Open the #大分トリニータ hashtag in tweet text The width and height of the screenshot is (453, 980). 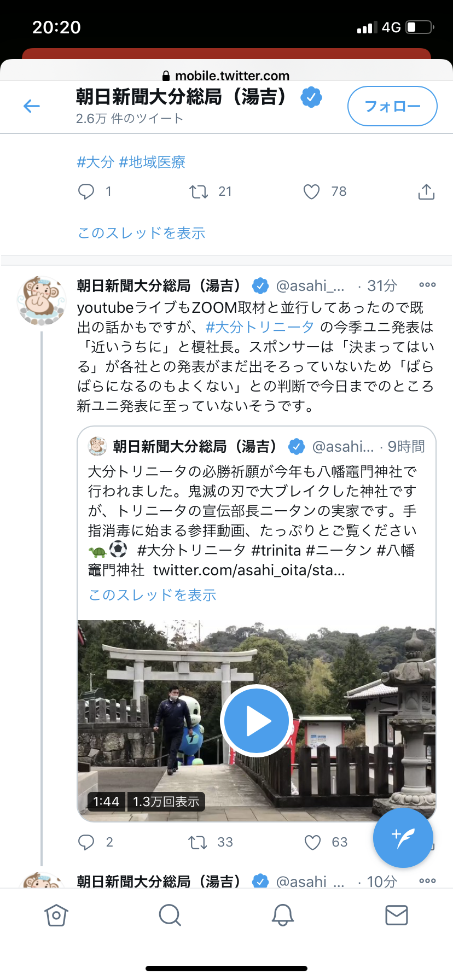(x=259, y=327)
